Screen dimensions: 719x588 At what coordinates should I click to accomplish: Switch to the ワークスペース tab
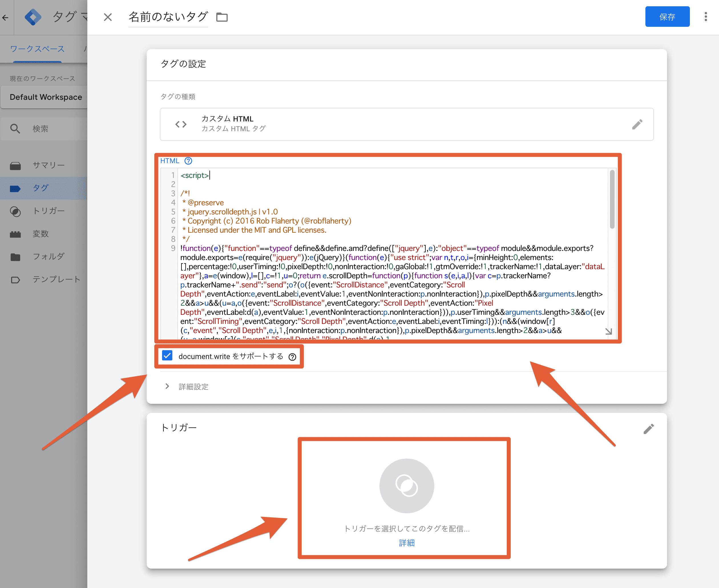click(x=37, y=49)
